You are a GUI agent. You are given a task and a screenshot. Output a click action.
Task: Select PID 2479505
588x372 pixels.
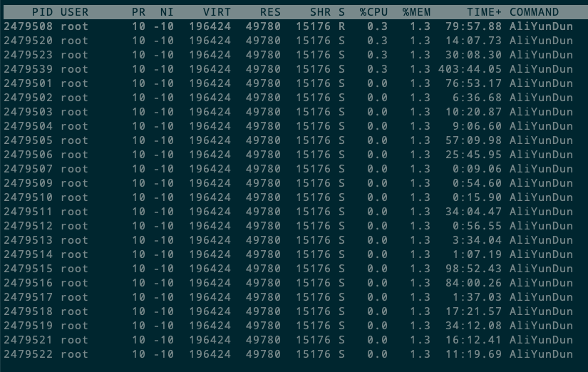28,140
